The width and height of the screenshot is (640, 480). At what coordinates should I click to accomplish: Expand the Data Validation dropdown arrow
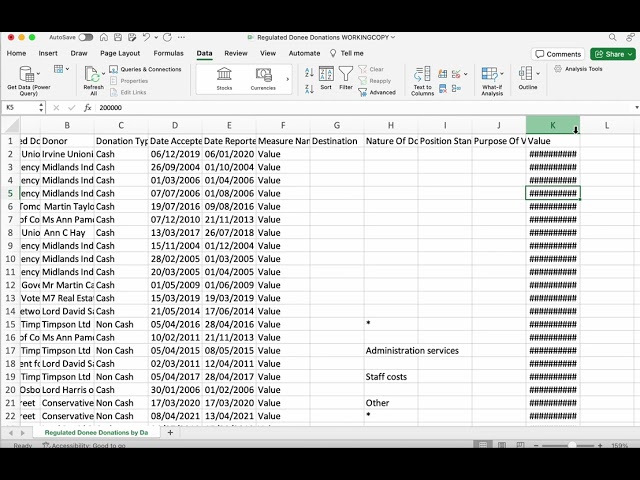pos(466,74)
